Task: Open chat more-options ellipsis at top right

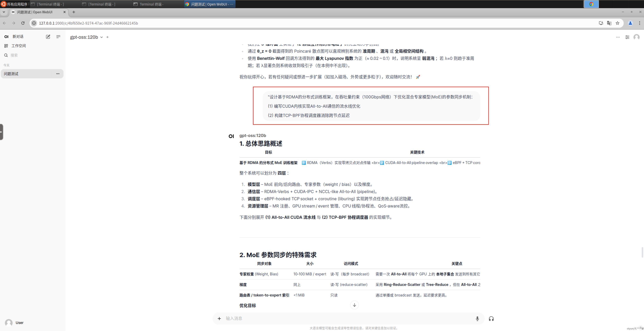Action: [618, 37]
